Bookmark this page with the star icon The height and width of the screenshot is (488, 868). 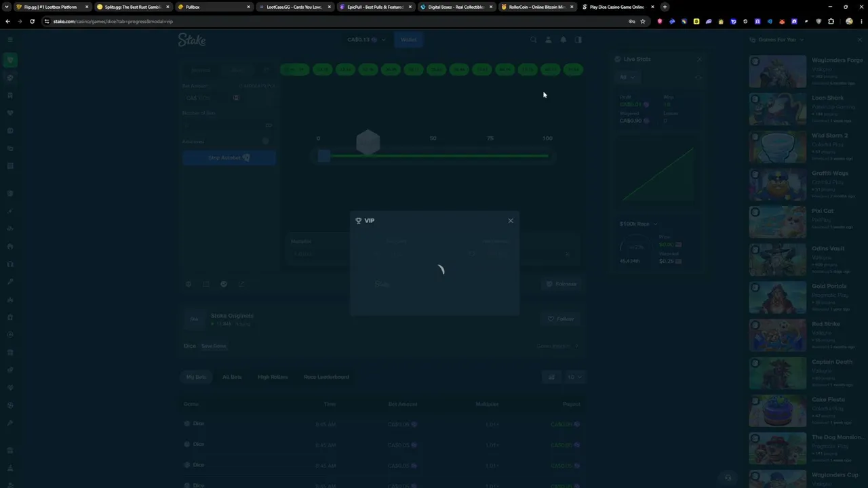tap(642, 21)
